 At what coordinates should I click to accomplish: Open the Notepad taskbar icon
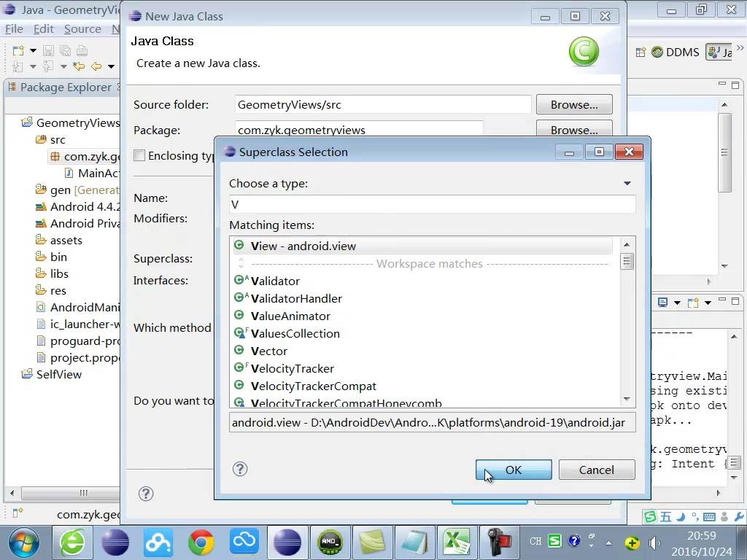414,542
